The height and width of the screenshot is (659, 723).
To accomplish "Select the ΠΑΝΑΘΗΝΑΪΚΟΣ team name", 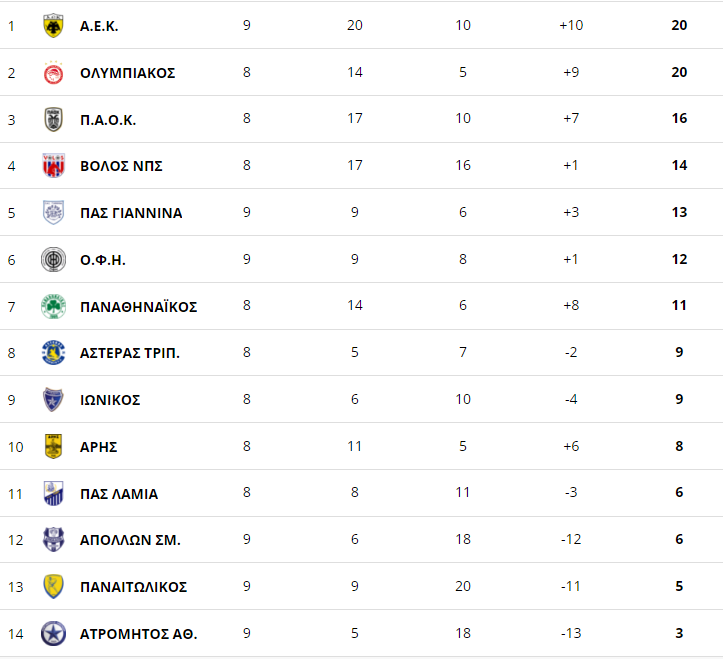I will (x=139, y=307).
